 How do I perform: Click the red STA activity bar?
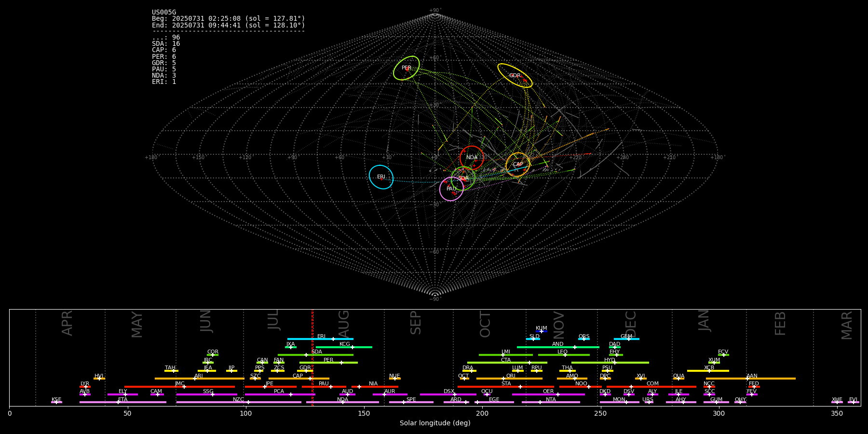(506, 386)
